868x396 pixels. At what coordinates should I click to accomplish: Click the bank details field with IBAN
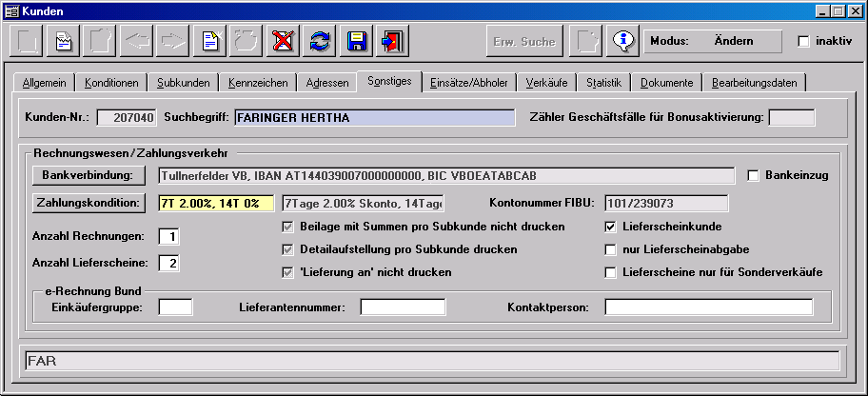tap(446, 175)
